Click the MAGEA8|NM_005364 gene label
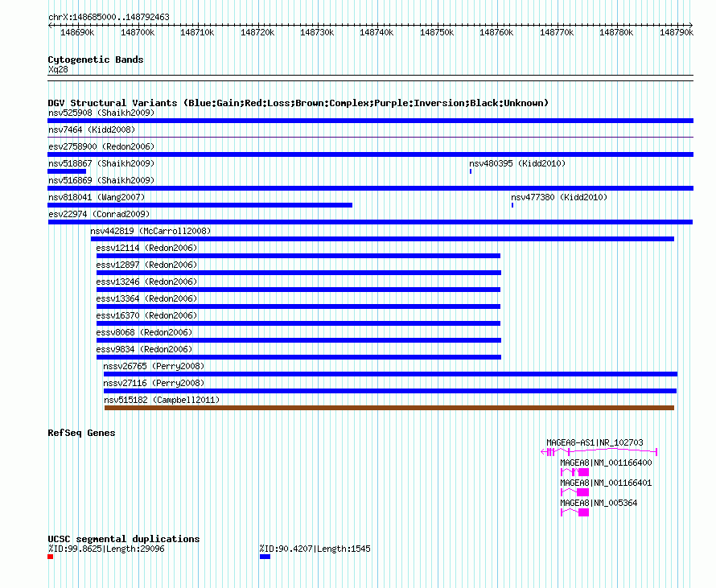Viewport: 716px width, 588px height. click(599, 503)
